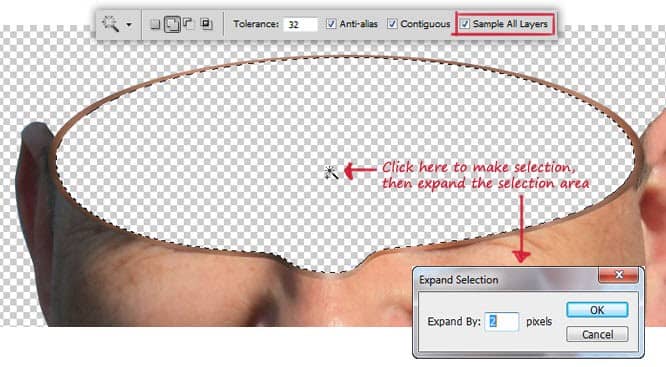The width and height of the screenshot is (666, 367).
Task: Click the red annotation text on canvas
Action: [x=485, y=175]
